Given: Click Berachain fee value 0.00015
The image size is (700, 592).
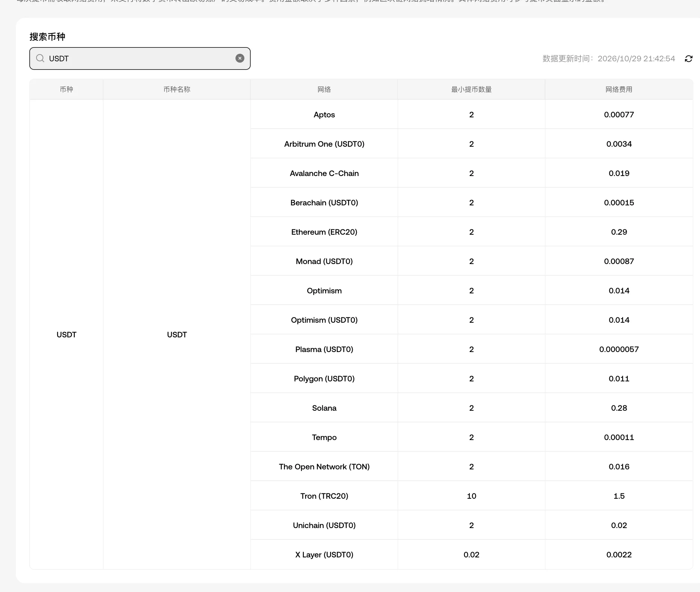Looking at the screenshot, I should [619, 203].
